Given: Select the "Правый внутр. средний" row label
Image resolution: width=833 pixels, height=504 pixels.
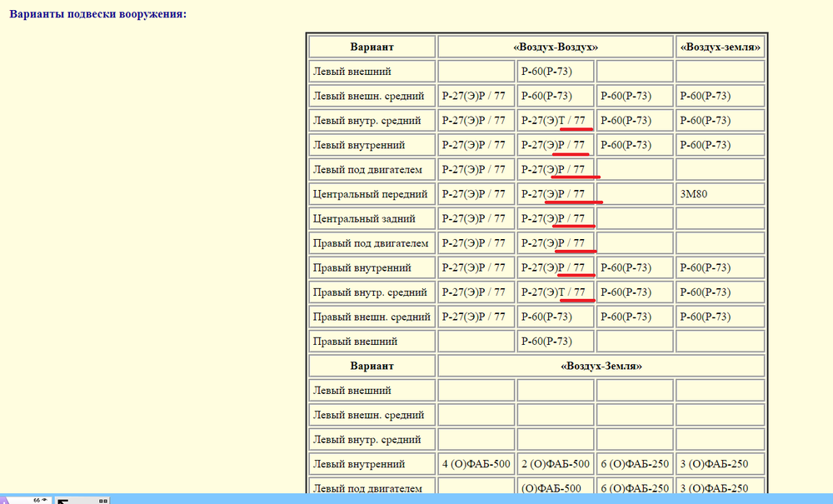Looking at the screenshot, I should coord(372,292).
